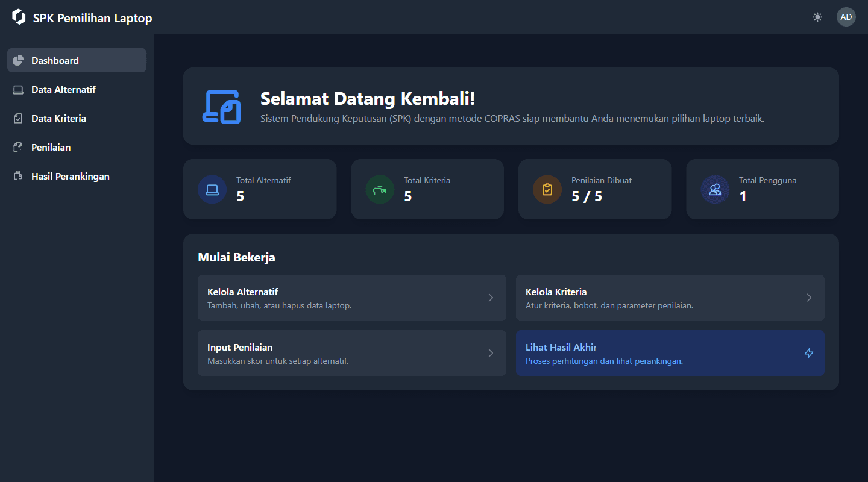Select the users icon on Total Pengguna card

(714, 189)
